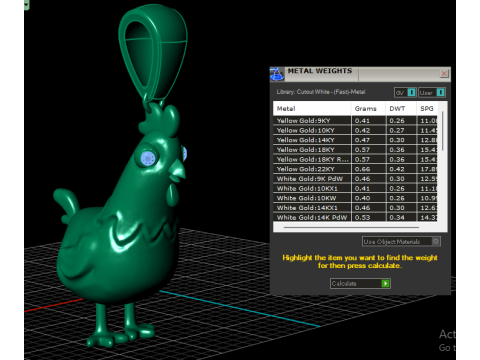Select the White Gold:10KW row
Image resolution: width=480 pixels, height=360 pixels.
click(355, 198)
